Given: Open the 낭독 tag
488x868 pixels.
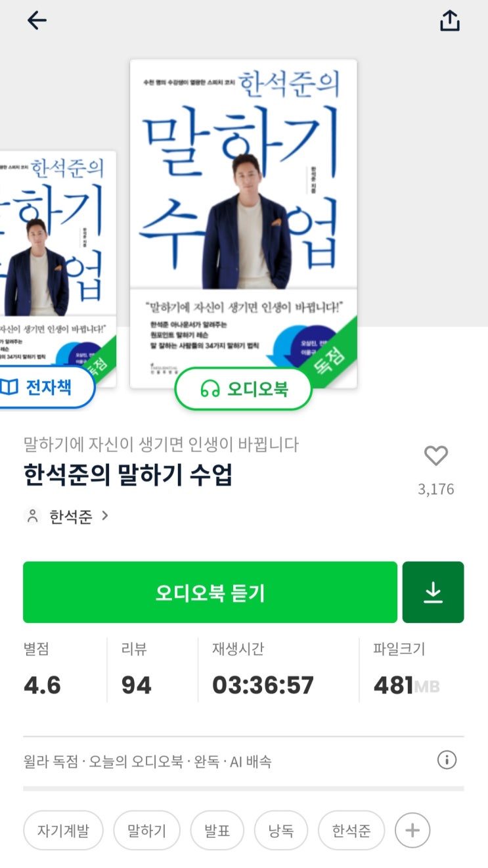Looking at the screenshot, I should point(281,831).
